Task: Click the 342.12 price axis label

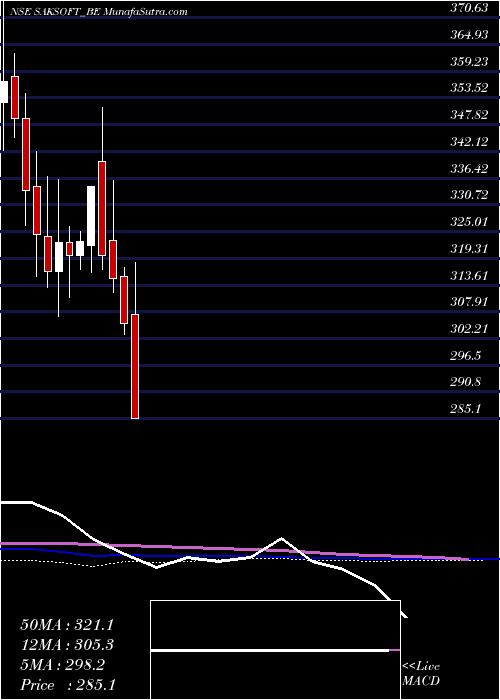Action: (469, 142)
